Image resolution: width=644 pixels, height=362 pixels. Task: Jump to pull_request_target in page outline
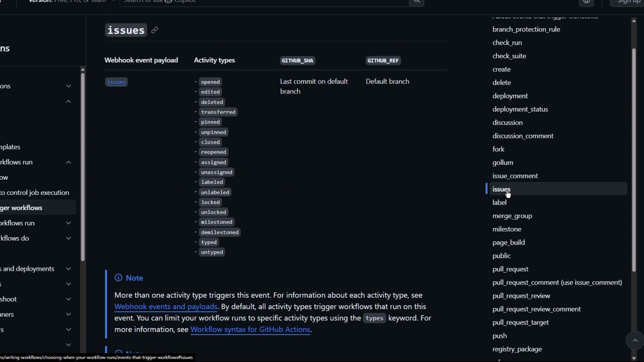click(520, 322)
